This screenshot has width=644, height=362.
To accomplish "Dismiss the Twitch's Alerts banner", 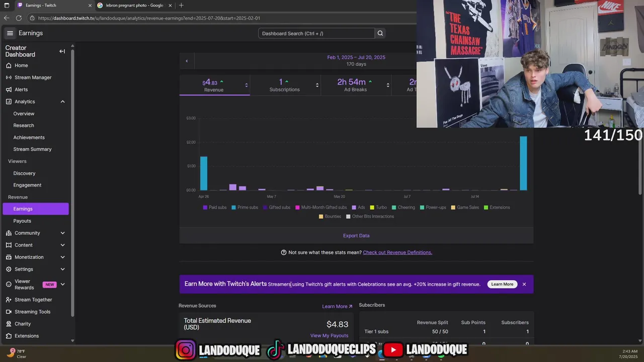I will coord(524,284).
